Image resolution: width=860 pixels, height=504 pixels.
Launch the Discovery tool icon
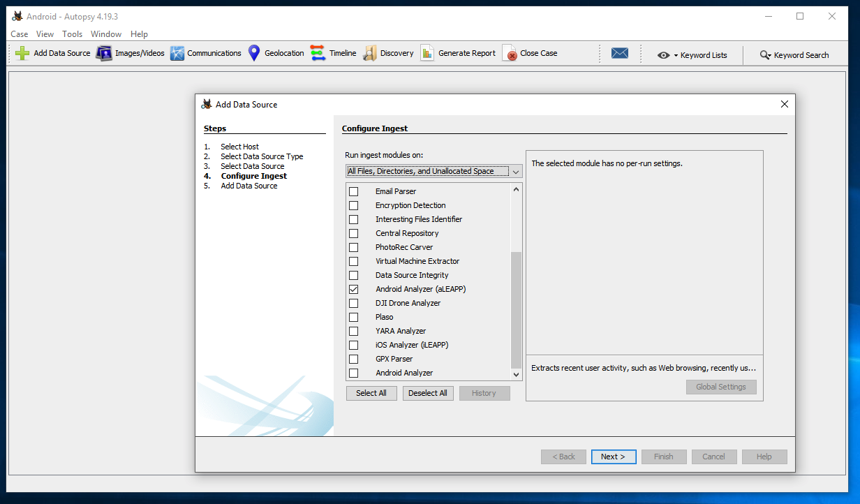tap(370, 53)
